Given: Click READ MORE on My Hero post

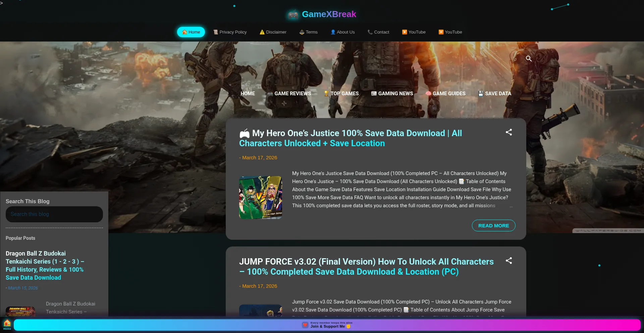Looking at the screenshot, I should [x=493, y=226].
